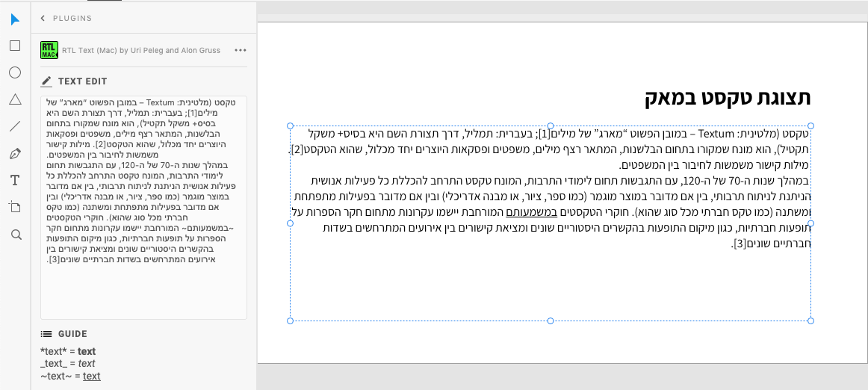This screenshot has width=868, height=390.
Task: Click the RTL MAC plugin icon
Action: point(49,50)
